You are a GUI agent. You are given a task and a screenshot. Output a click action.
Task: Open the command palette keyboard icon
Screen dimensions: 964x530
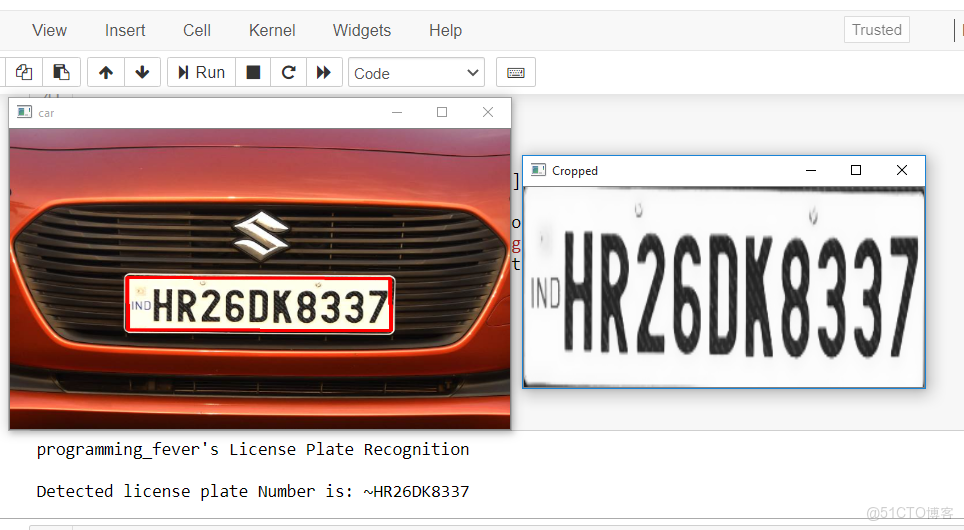click(516, 73)
